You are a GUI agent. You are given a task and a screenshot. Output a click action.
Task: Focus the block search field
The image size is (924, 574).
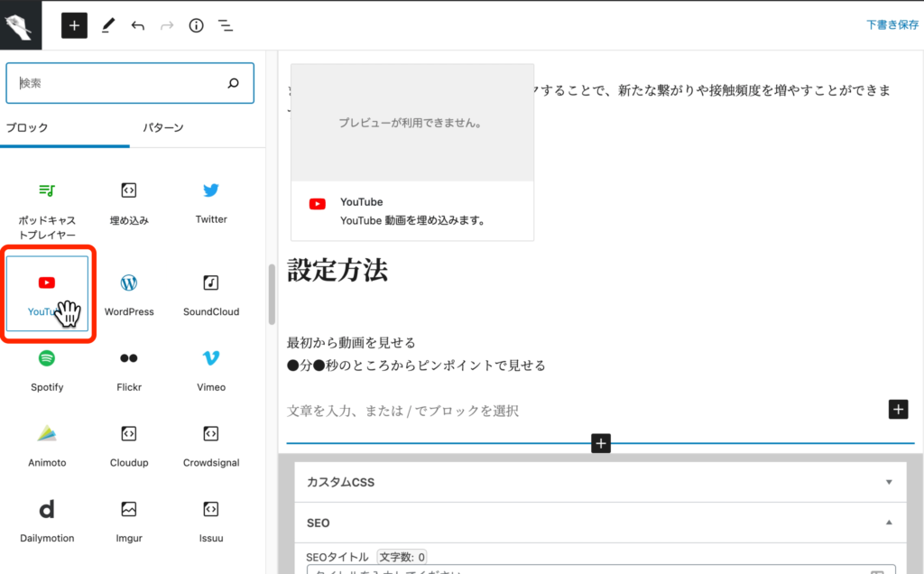[x=130, y=83]
